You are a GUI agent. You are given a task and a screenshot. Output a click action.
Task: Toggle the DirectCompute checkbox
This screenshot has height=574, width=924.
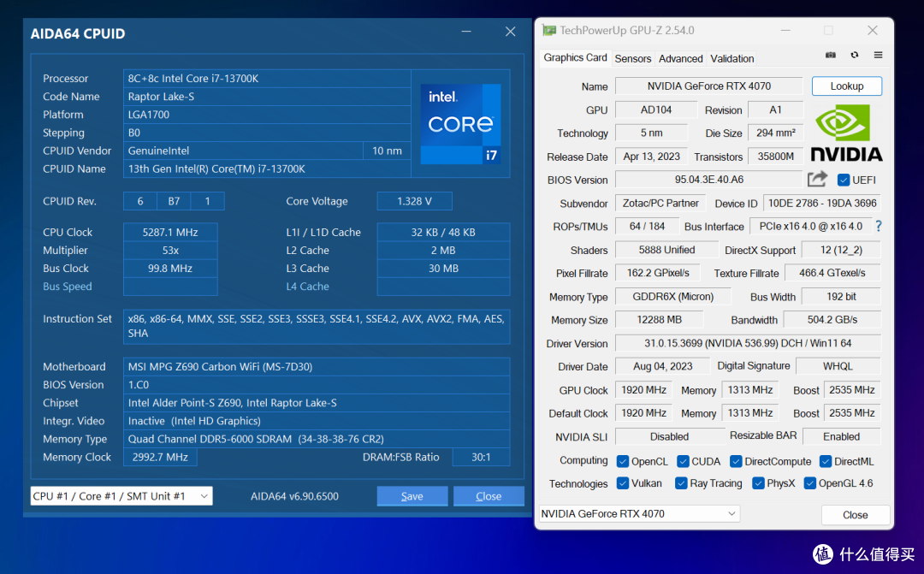point(736,461)
